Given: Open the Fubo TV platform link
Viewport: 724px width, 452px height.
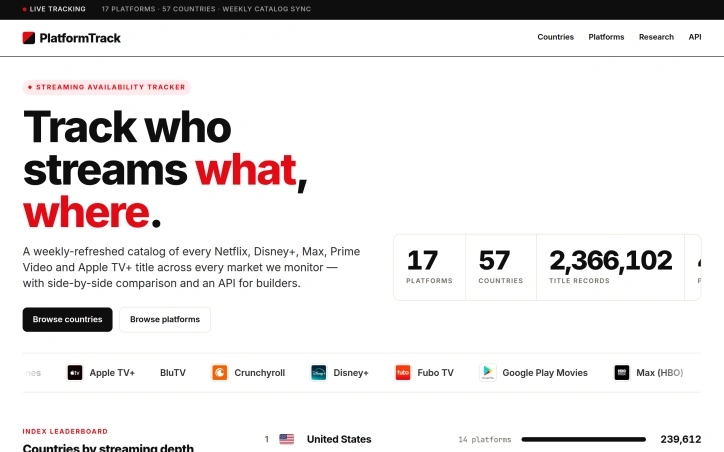Looking at the screenshot, I should coord(424,373).
